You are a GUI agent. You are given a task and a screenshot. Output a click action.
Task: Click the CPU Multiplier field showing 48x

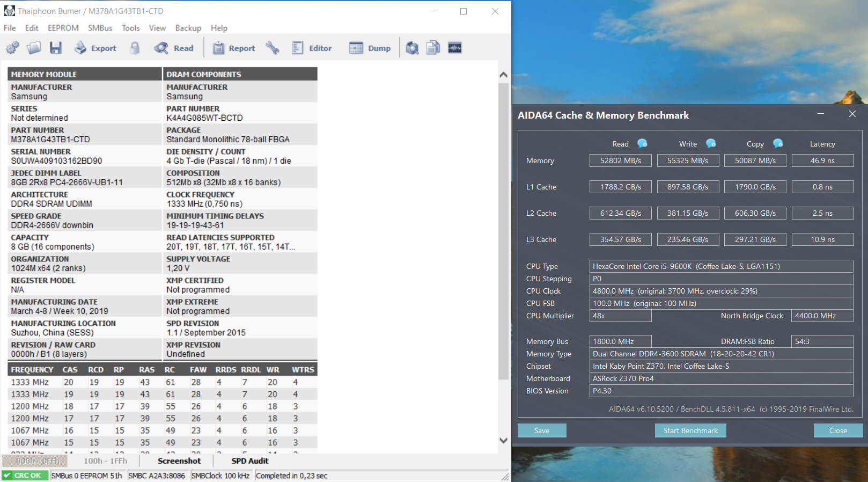621,316
